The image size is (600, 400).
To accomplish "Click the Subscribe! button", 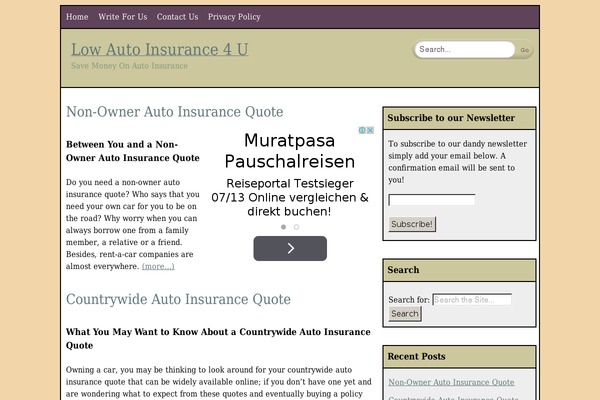I will 412,224.
